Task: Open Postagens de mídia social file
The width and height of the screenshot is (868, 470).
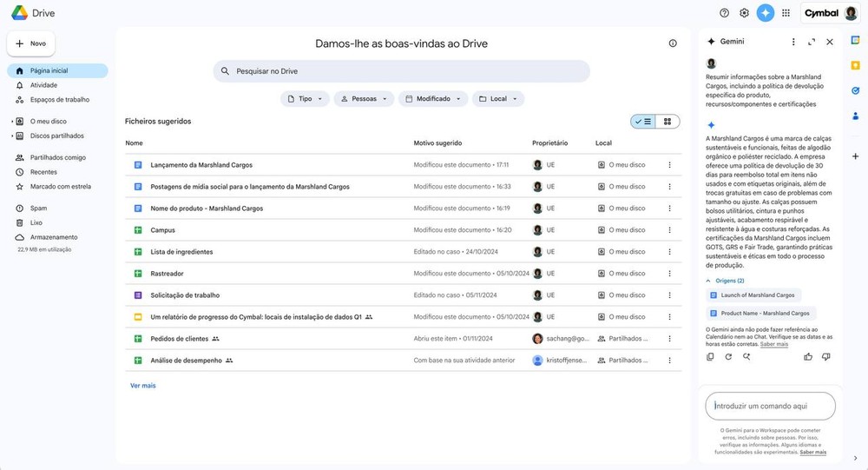Action: [250, 187]
